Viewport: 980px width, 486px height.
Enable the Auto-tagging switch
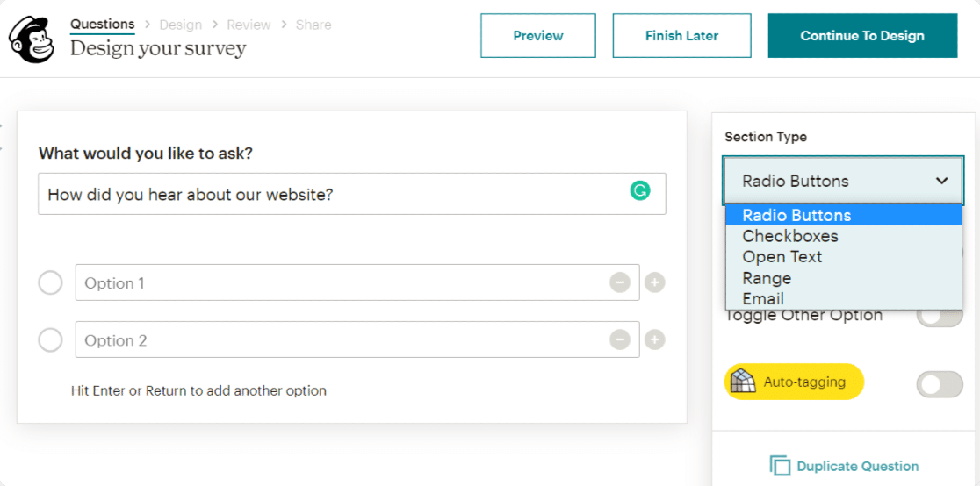940,384
